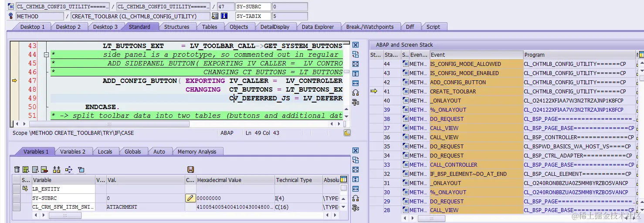Click the Hexadecimal Value column header

(x=235, y=180)
